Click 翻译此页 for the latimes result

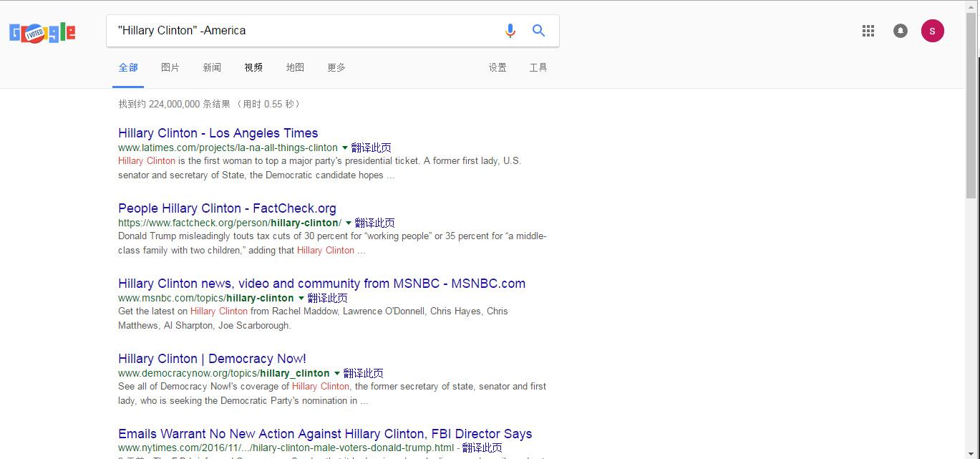pos(372,148)
